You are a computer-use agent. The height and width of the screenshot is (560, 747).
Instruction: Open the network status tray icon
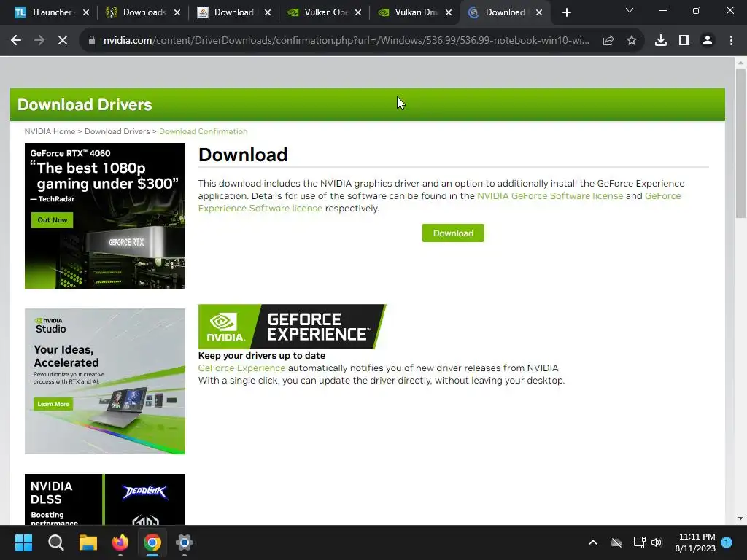click(639, 542)
